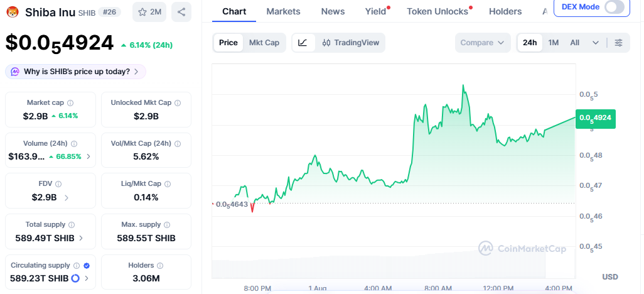The width and height of the screenshot is (644, 294).
Task: Click the info icon beside Volume (24h)
Action: 74,143
